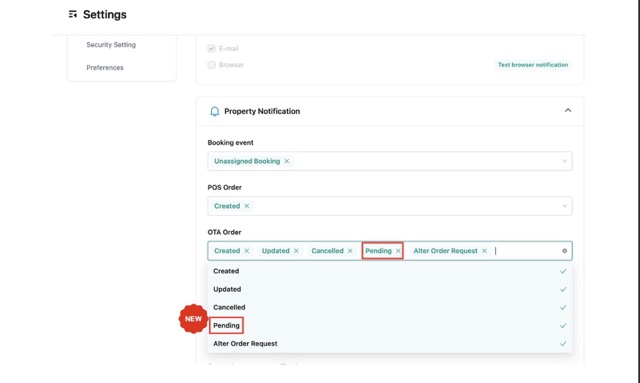This screenshot has height=383, width=640.
Task: Click the checkmark on Alter Order Request
Action: [x=563, y=344]
